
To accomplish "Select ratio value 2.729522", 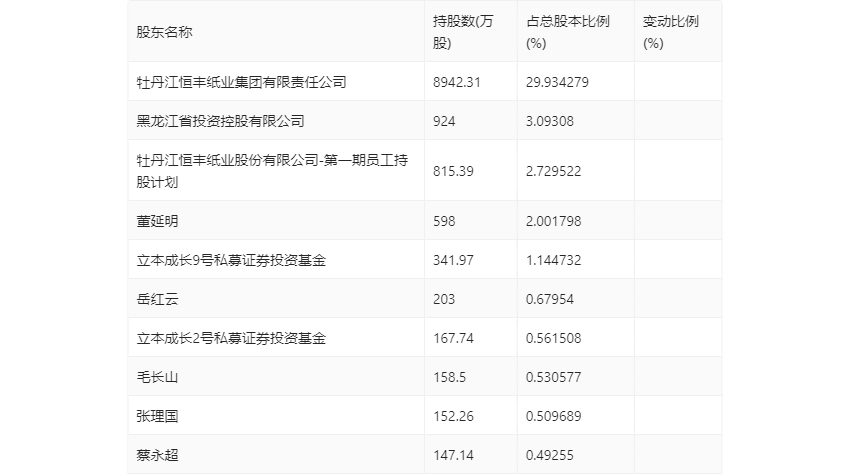I will tap(553, 171).
